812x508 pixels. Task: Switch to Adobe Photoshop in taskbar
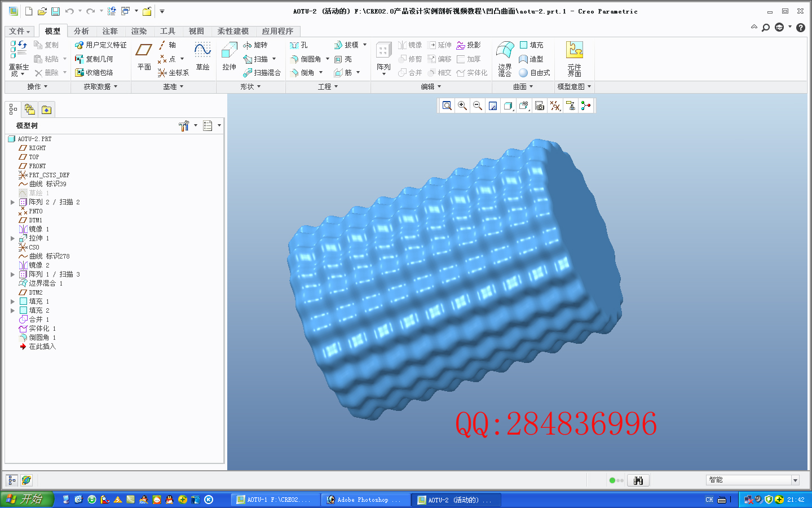365,500
